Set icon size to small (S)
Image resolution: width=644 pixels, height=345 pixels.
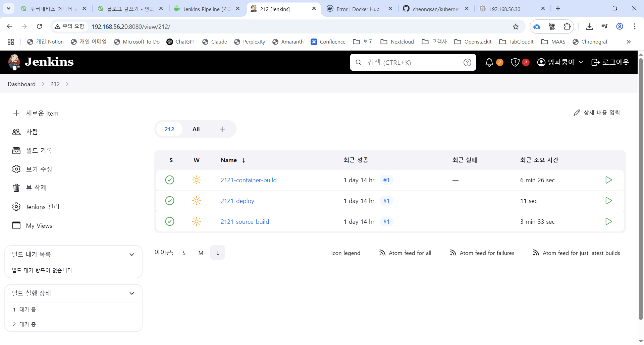[x=184, y=253]
